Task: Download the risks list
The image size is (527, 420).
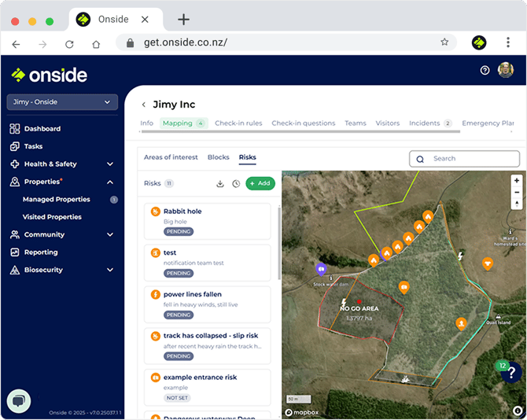Action: coord(220,184)
